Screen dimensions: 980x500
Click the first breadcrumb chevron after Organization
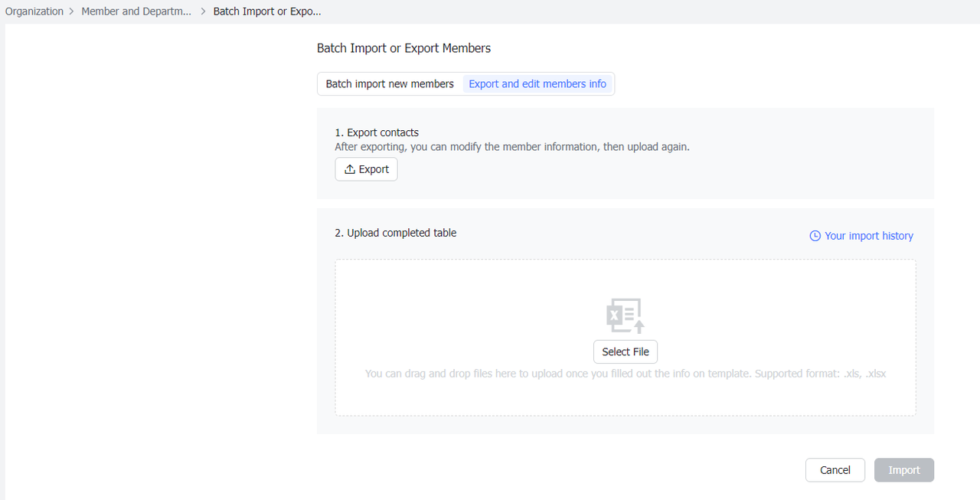pos(72,12)
